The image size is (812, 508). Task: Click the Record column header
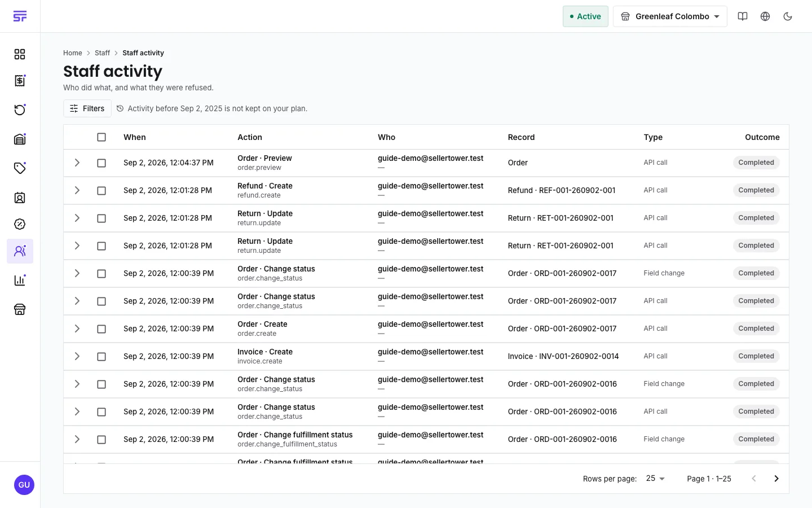click(521, 137)
